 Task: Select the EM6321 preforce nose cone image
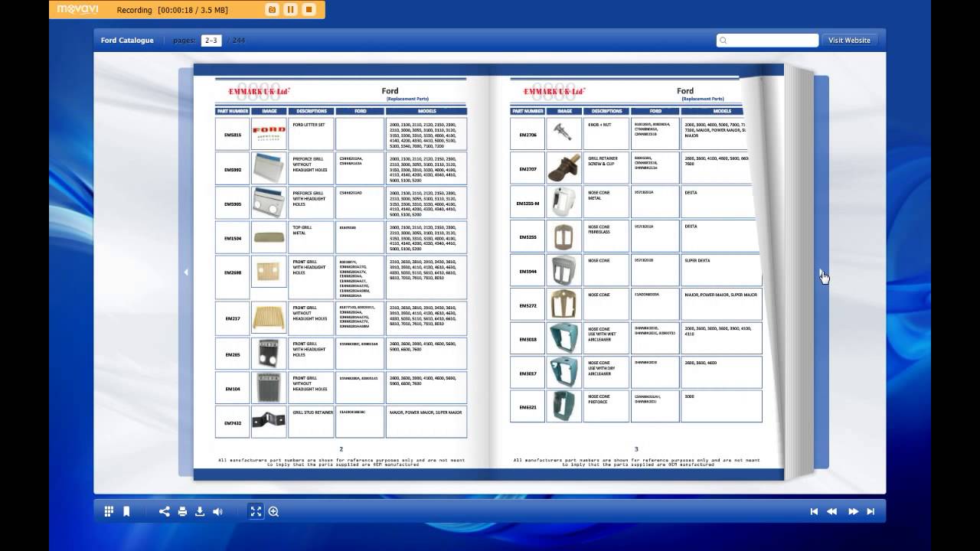(x=563, y=406)
